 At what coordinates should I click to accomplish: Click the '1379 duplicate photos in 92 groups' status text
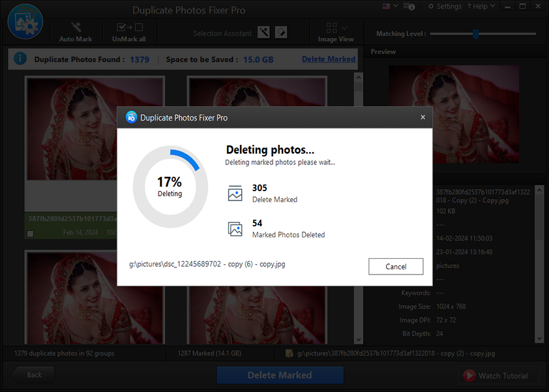[x=65, y=353]
